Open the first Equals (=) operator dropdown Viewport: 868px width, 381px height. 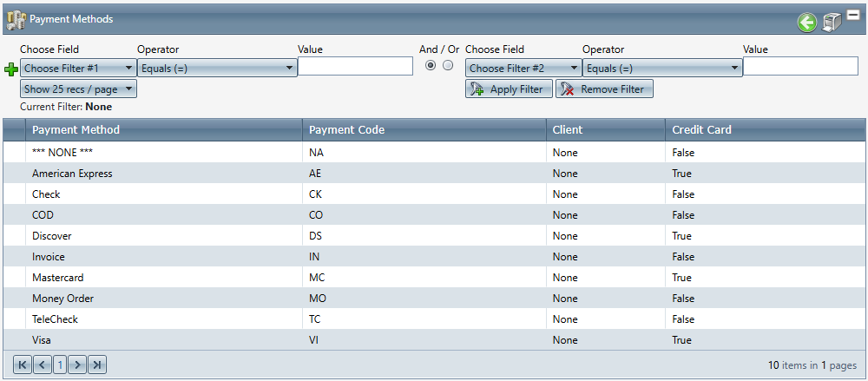217,68
